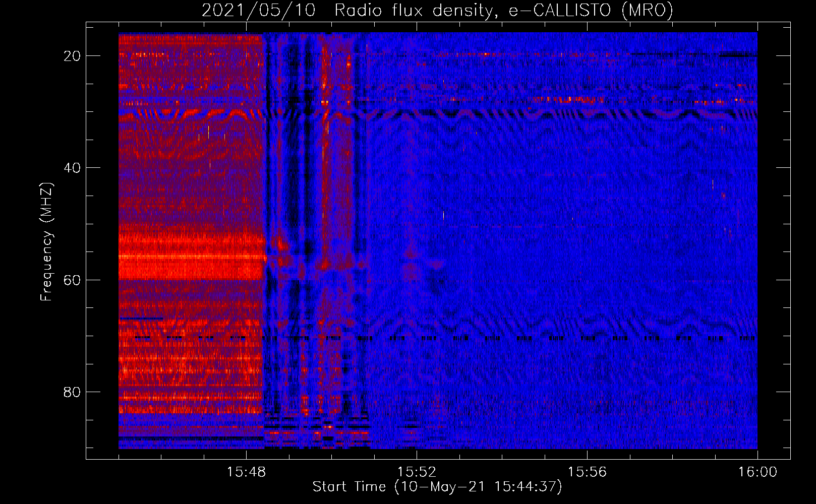Click the 40 frequency tick label
The width and height of the screenshot is (816, 504).
pos(72,168)
